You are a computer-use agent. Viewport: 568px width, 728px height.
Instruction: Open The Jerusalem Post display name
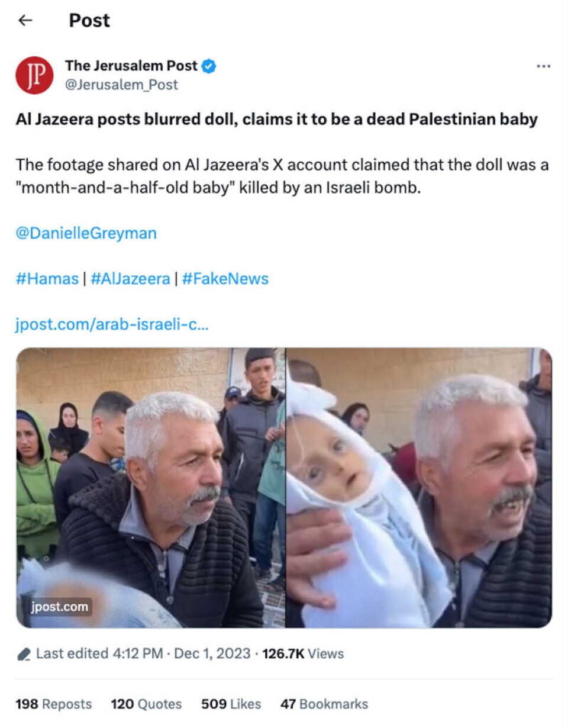coord(131,66)
